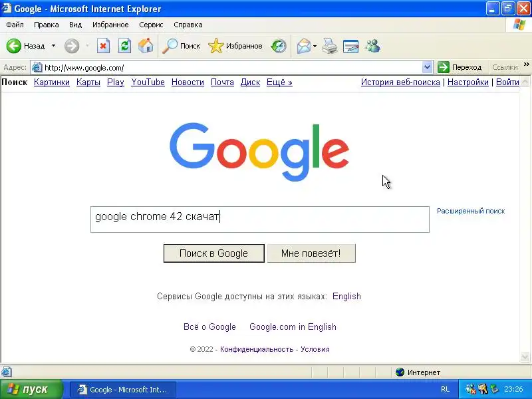The image size is (532, 399).
Task: Expand the toolbar overflow chevron
Action: pyautogui.click(x=526, y=64)
